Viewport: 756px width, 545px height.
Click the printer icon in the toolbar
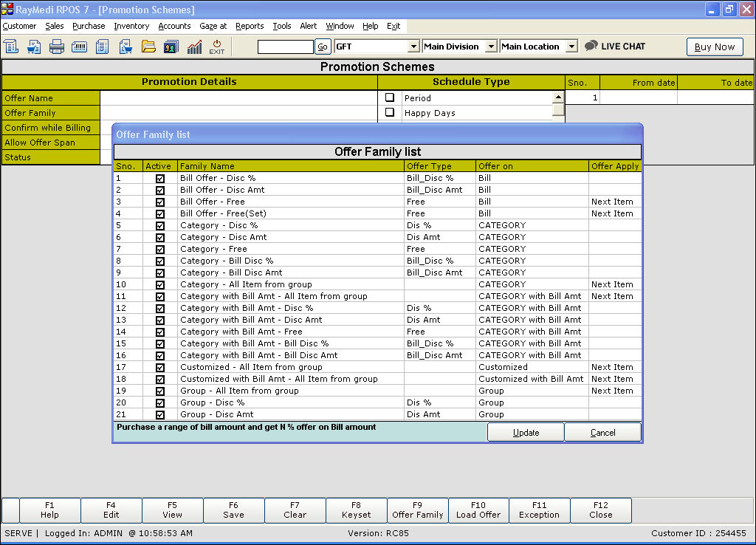57,47
